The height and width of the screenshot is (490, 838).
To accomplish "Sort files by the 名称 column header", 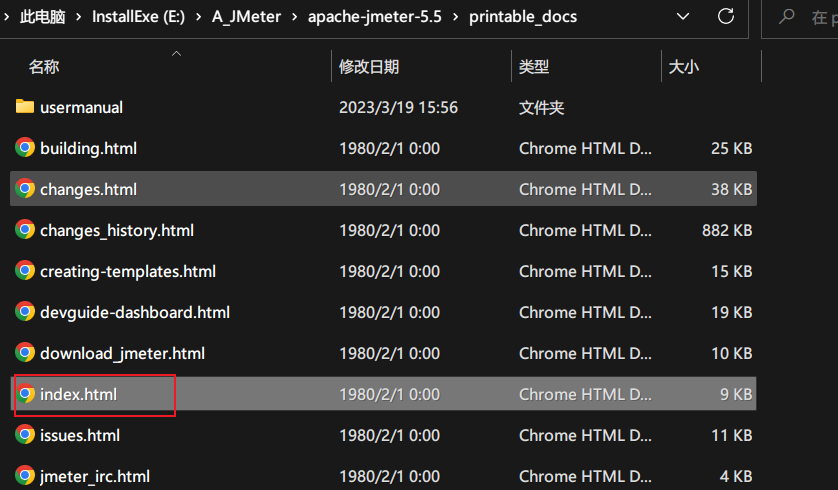I will click(x=44, y=67).
